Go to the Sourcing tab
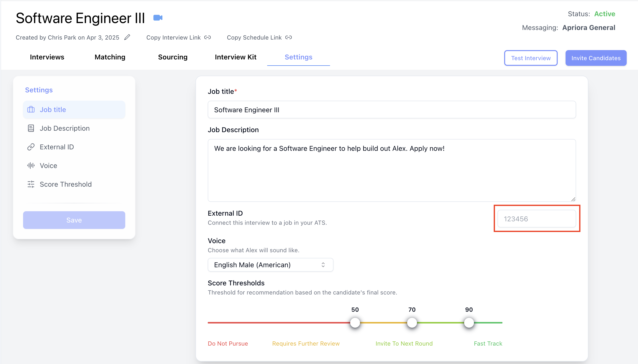 173,57
